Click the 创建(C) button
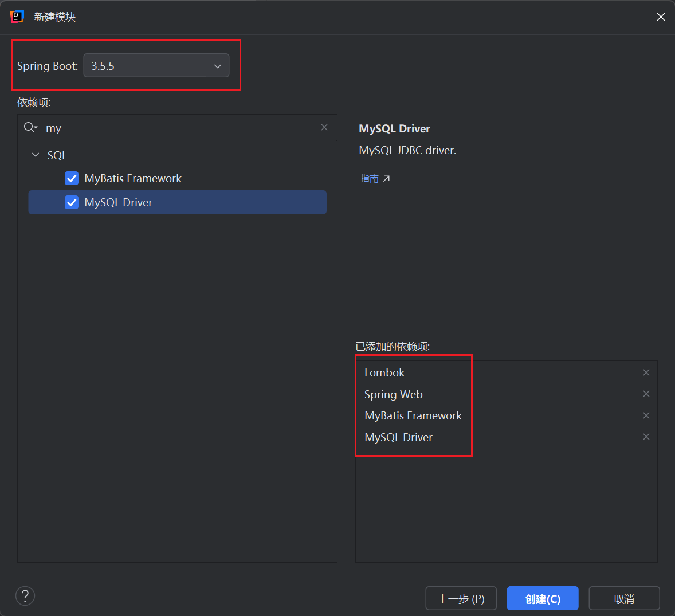This screenshot has height=616, width=675. [543, 598]
